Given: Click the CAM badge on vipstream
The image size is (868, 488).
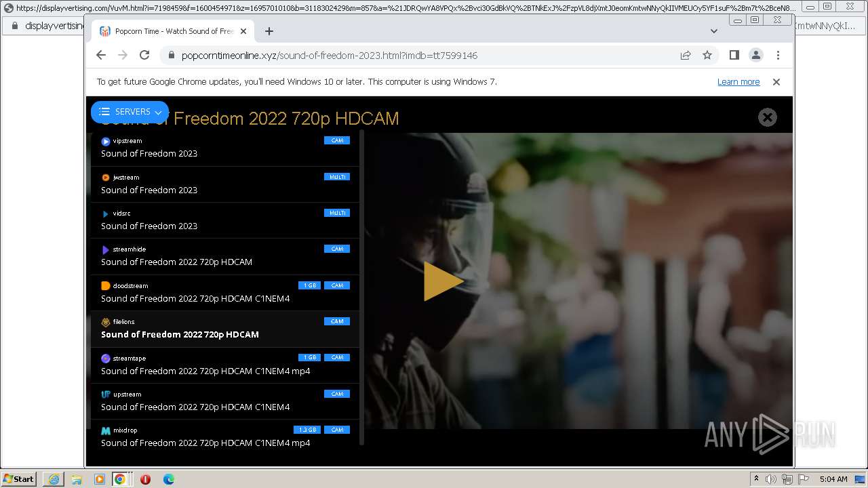Looking at the screenshot, I should point(337,140).
